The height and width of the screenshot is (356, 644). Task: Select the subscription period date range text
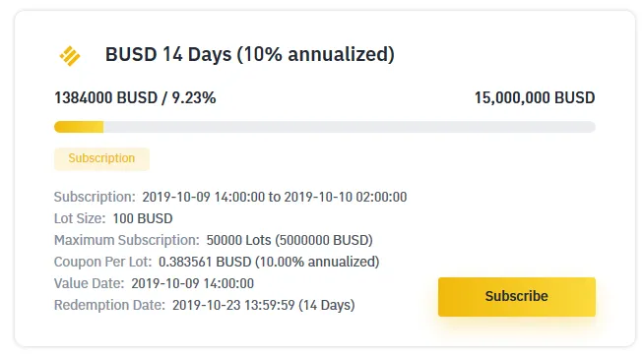coord(275,197)
